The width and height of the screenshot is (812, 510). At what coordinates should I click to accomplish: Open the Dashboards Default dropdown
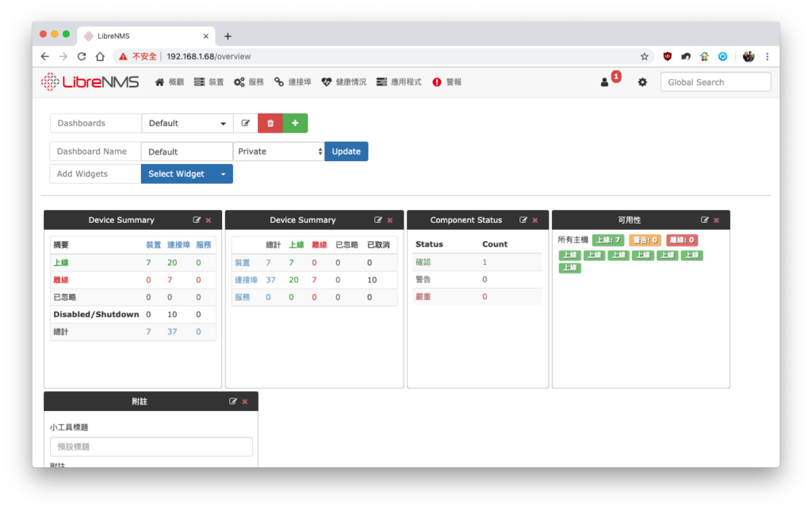click(x=187, y=123)
